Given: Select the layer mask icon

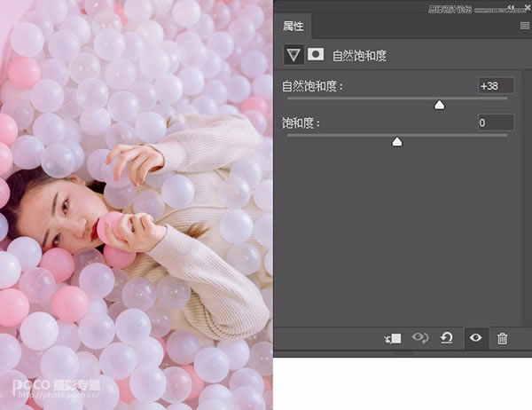Looking at the screenshot, I should pyautogui.click(x=316, y=54).
